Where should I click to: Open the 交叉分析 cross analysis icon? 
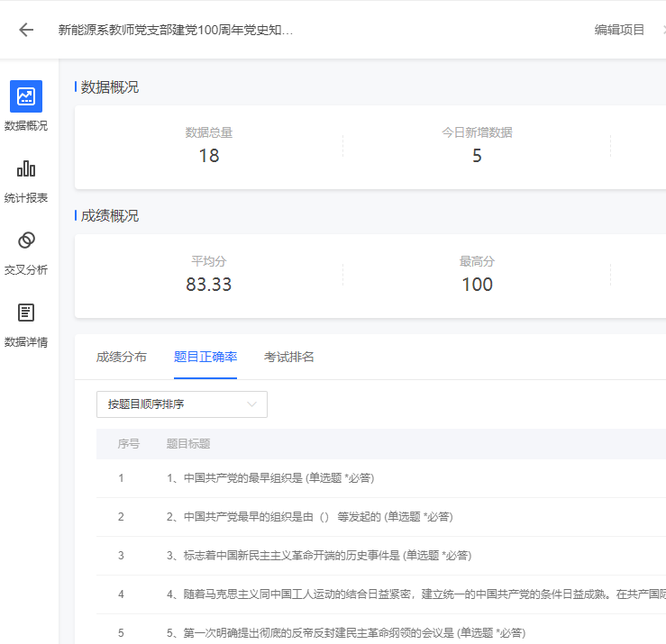26,240
